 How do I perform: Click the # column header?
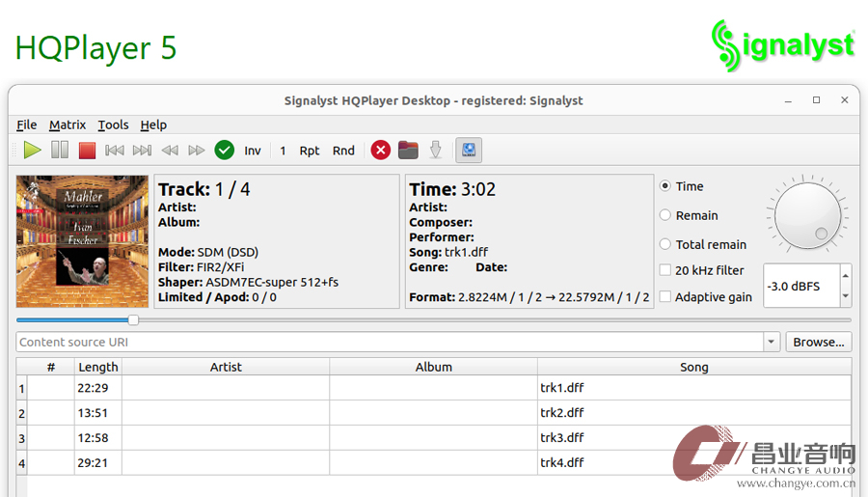pos(51,367)
